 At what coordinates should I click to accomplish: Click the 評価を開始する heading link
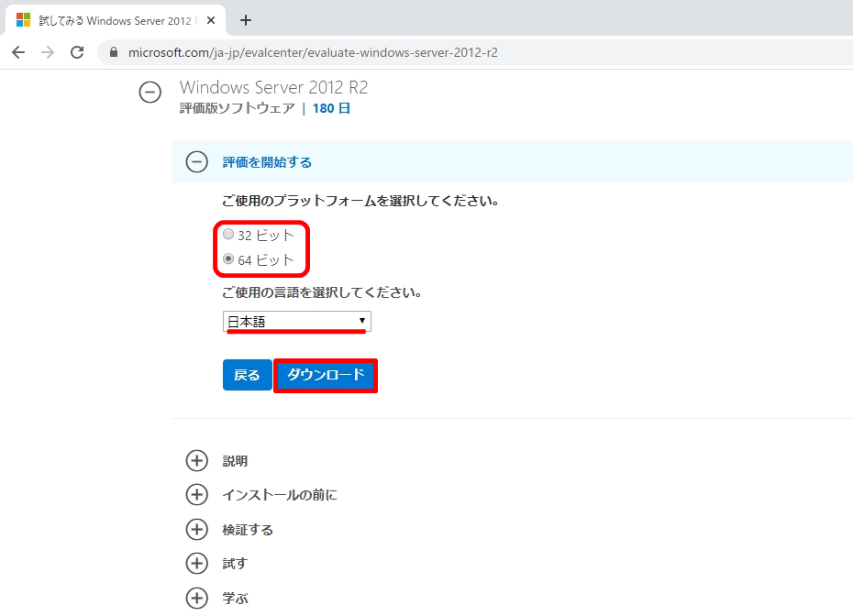[x=267, y=162]
